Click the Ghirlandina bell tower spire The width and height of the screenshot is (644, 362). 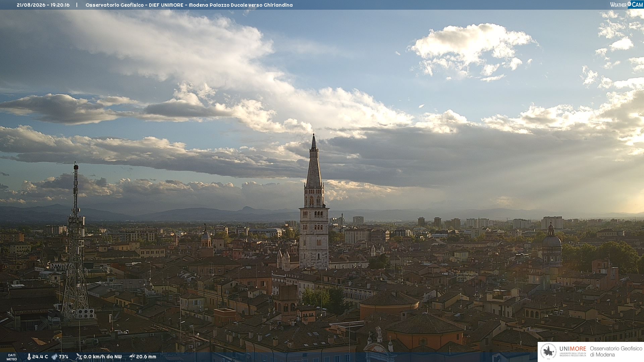pos(314,161)
